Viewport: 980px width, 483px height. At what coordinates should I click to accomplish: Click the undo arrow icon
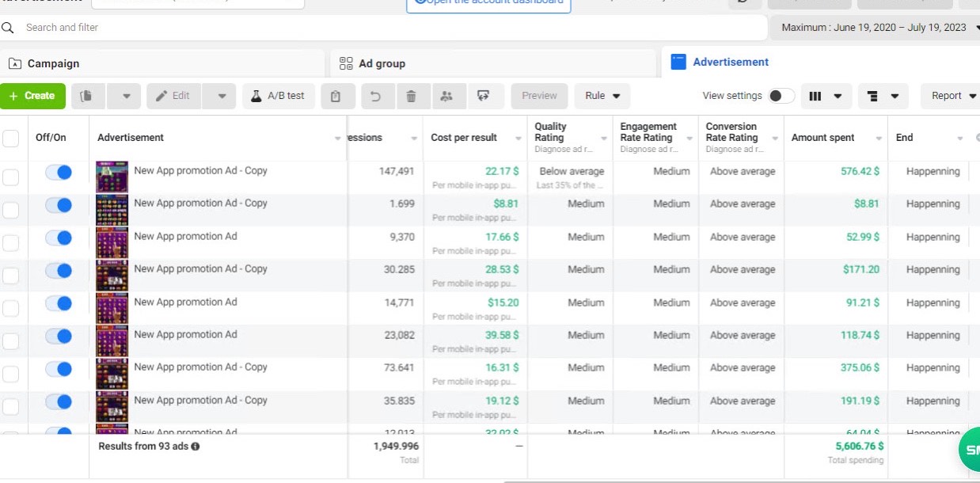(376, 96)
